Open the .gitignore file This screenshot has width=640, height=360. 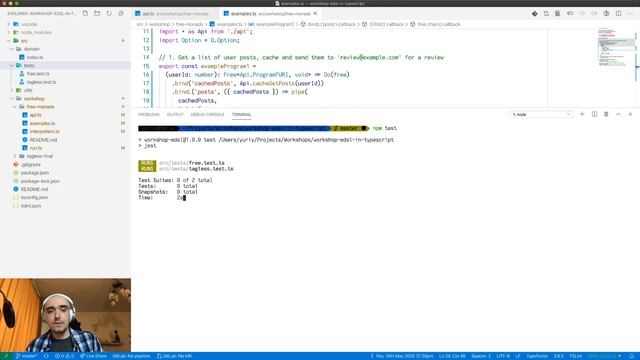point(31,164)
